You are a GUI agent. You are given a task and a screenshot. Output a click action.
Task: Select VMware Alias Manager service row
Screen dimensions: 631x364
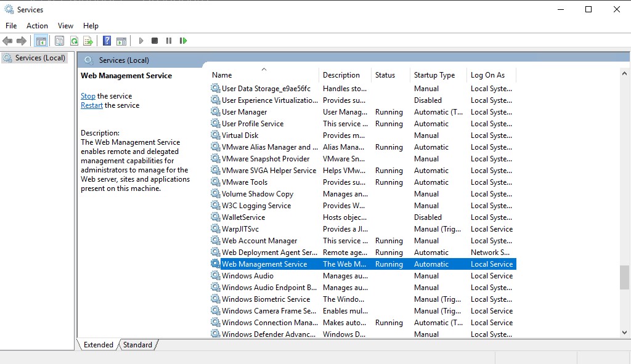click(x=363, y=147)
